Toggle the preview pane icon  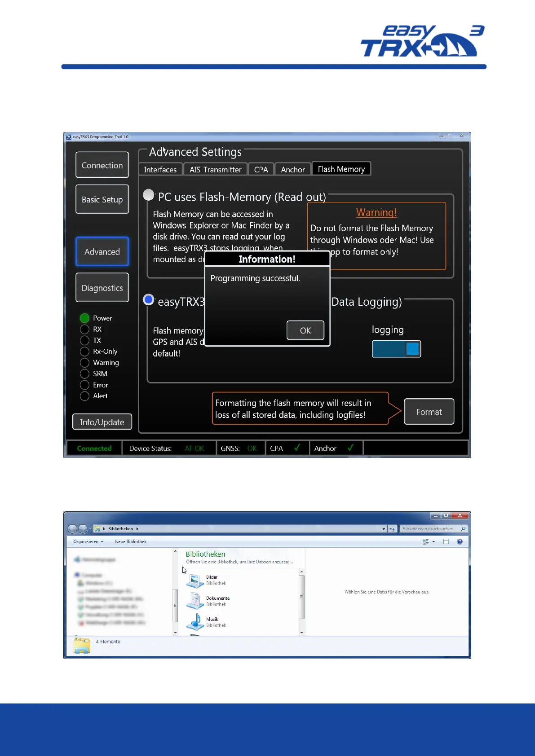[x=446, y=542]
